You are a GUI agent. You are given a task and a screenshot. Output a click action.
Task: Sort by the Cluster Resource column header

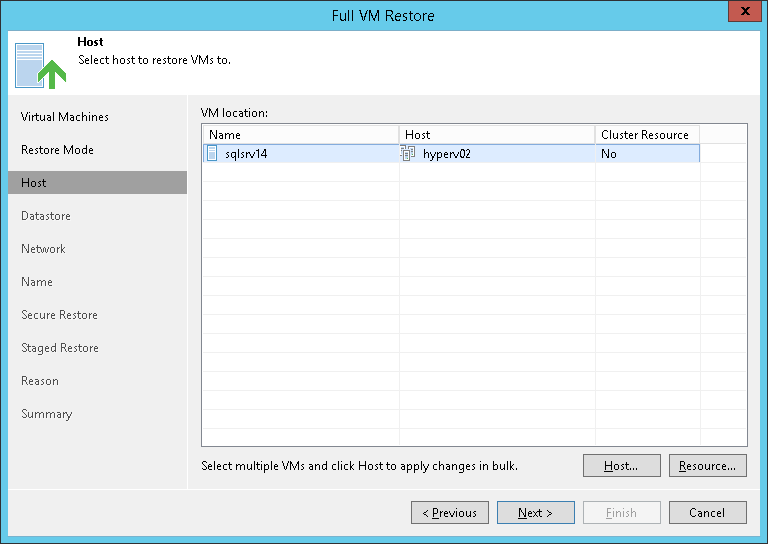[x=645, y=135]
